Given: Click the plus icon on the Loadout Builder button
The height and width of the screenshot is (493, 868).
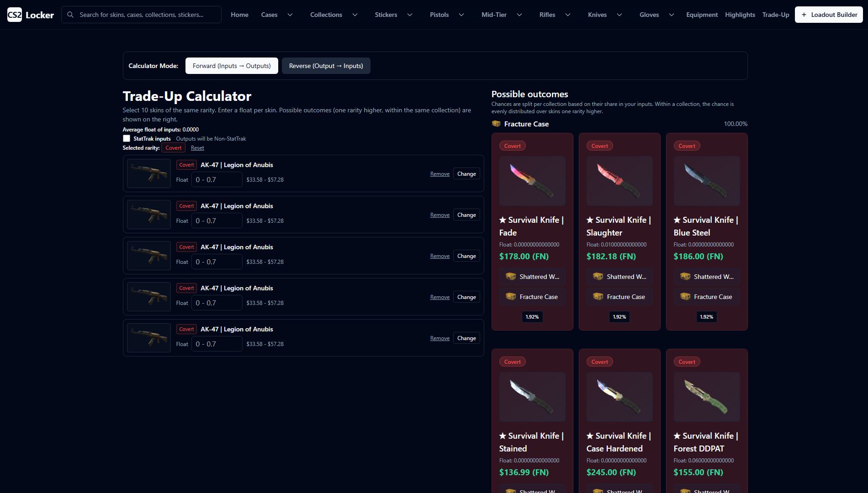Looking at the screenshot, I should click(804, 14).
